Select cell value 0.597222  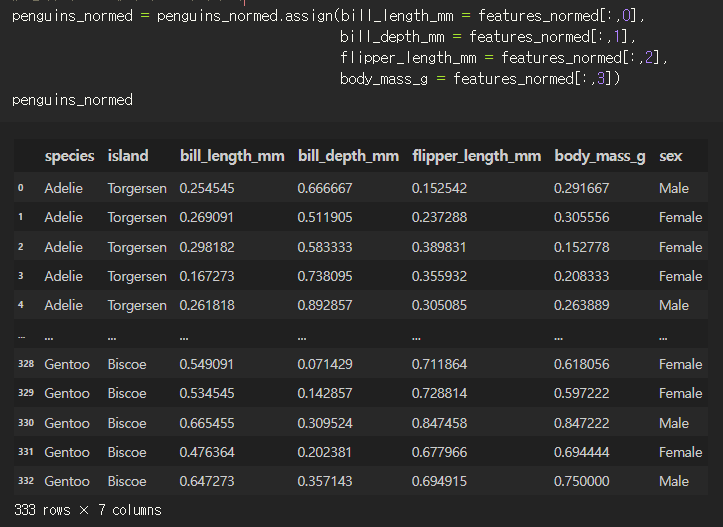click(581, 393)
